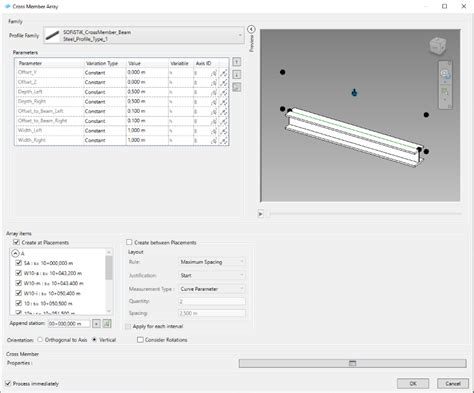
Task: Click the preview timeline slider
Action: click(366, 214)
